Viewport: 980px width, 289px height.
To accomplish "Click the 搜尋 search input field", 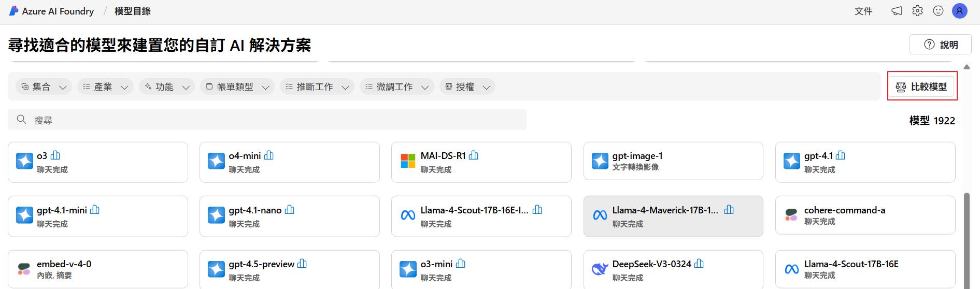I will coord(267,120).
